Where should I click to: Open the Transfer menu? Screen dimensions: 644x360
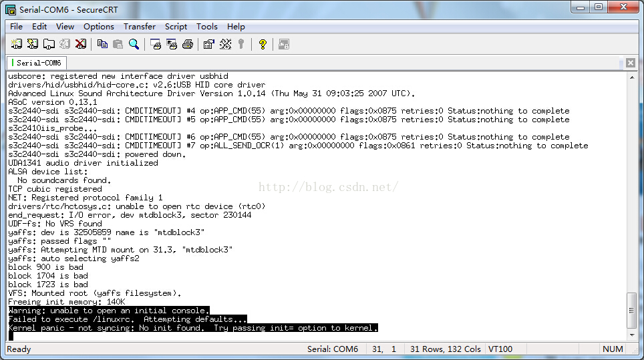tap(140, 27)
